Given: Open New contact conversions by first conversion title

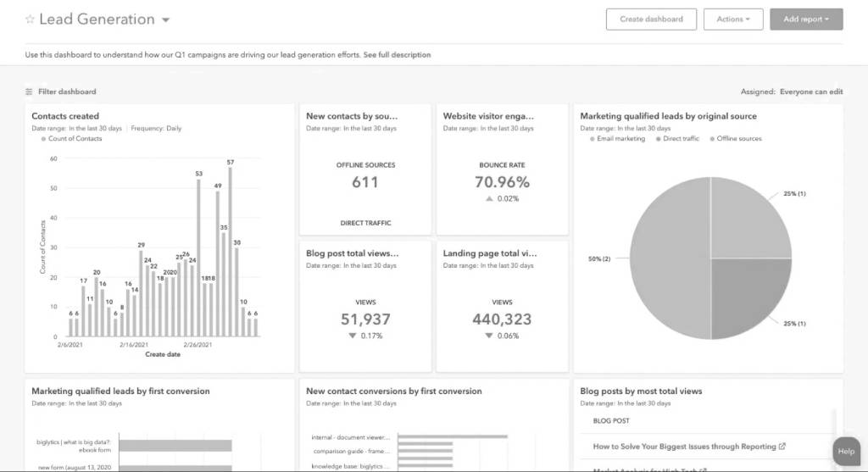Looking at the screenshot, I should click(x=393, y=391).
